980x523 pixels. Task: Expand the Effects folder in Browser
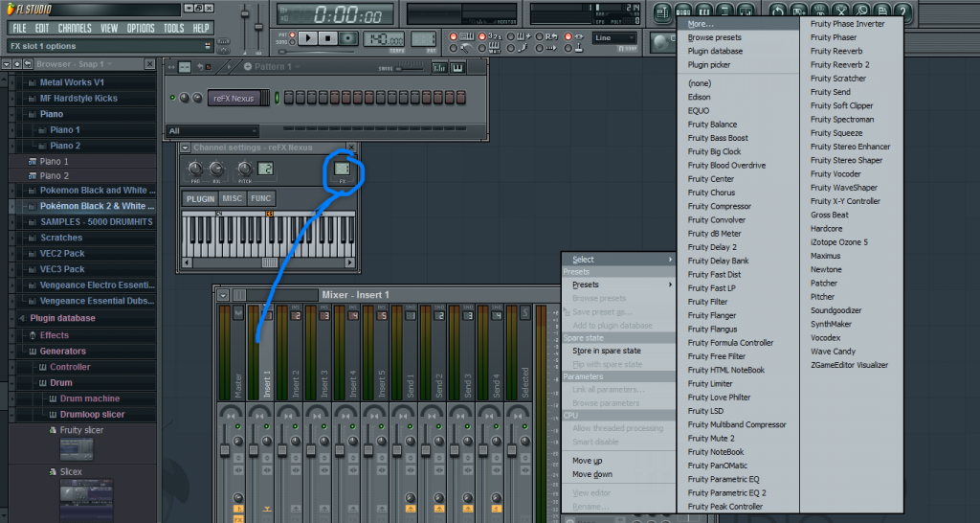click(x=54, y=335)
